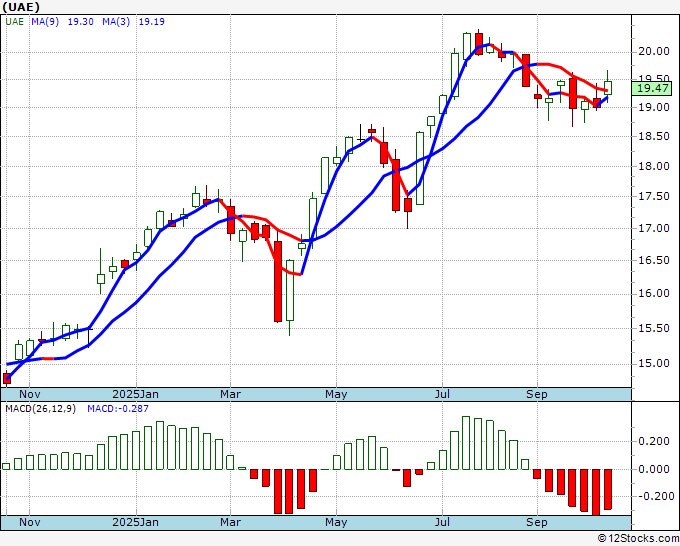
Task: Click the 0.000 MACD axis label
Action: point(654,469)
